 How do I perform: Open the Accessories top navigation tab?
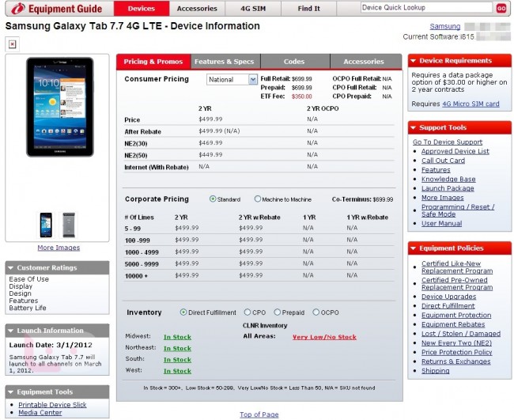click(x=197, y=9)
